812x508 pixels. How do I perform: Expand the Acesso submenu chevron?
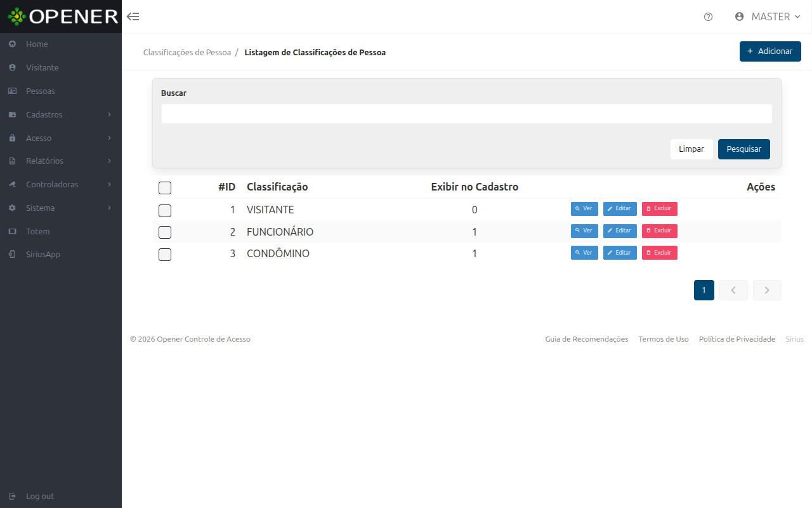(110, 138)
